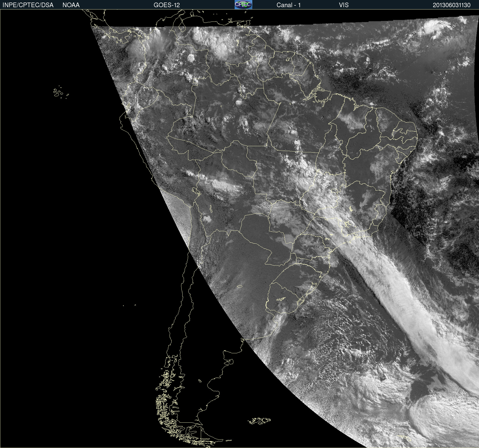
Task: Click the GOES-12 satellite label
Action: (x=167, y=5)
